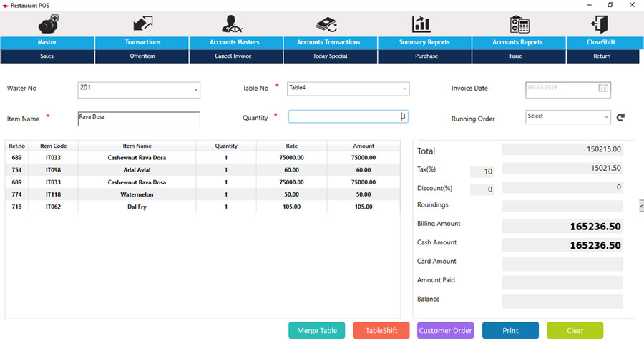Image resolution: width=644 pixels, height=343 pixels.
Task: Open the Transactions arrow icon
Action: (142, 24)
